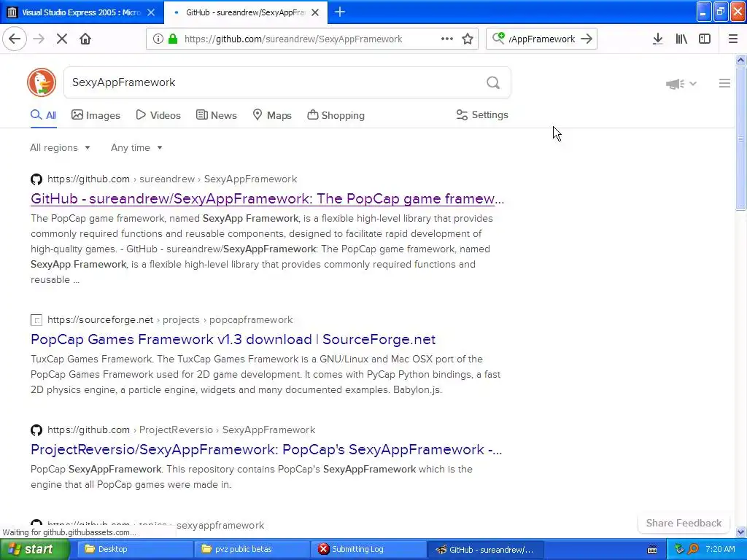The height and width of the screenshot is (560, 747).
Task: Switch to Desktop folder in taskbar
Action: 135,550
